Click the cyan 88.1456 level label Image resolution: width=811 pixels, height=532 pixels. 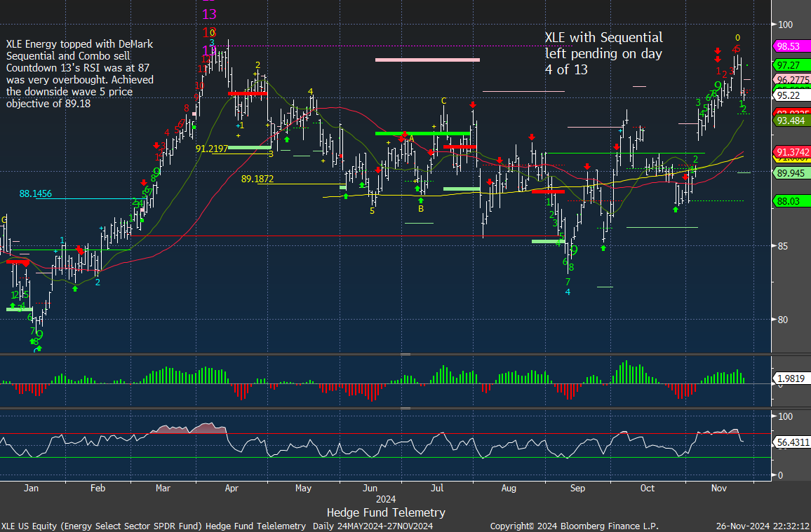pos(36,193)
